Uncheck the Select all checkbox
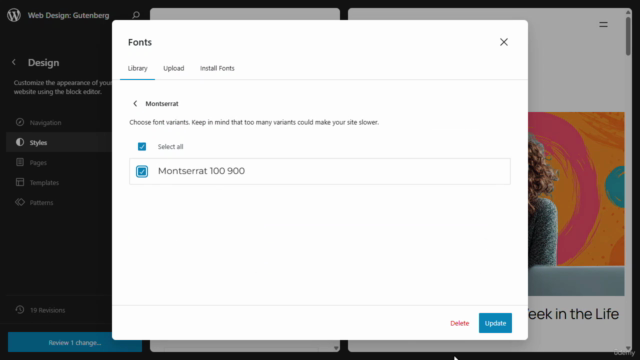This screenshot has height=360, width=640. [142, 147]
